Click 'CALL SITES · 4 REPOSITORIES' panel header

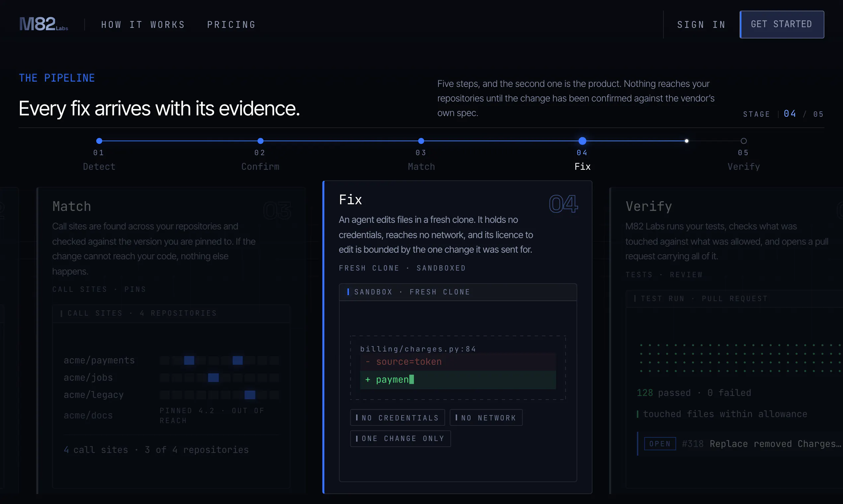point(171,313)
